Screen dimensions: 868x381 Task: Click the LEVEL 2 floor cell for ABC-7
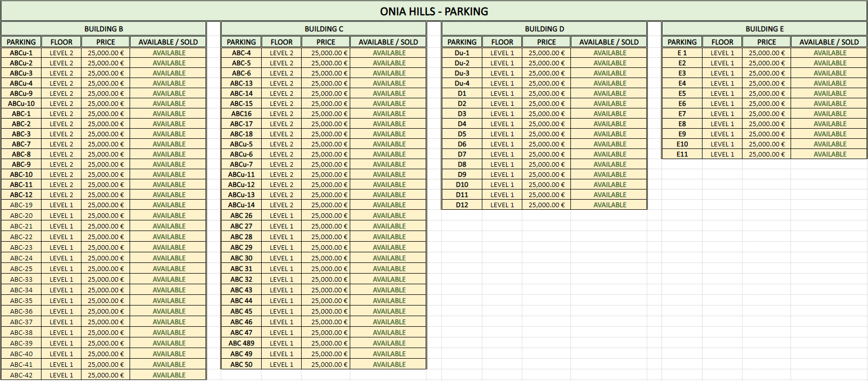click(x=61, y=144)
